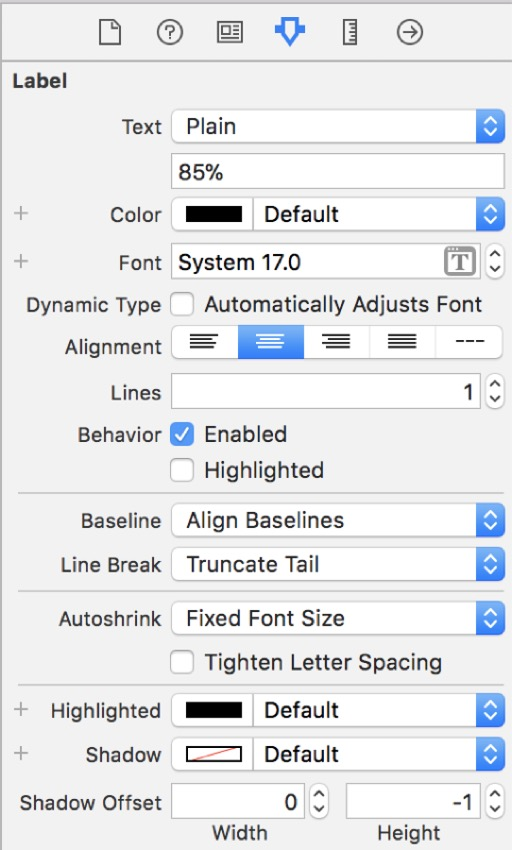
Task: Open the Text type Plain dropdown
Action: tap(338, 127)
